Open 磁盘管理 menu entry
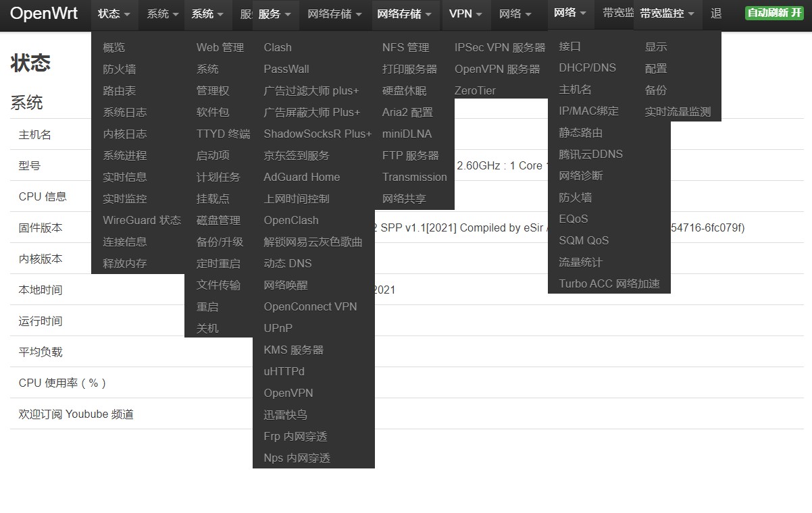The height and width of the screenshot is (513, 812). (218, 220)
